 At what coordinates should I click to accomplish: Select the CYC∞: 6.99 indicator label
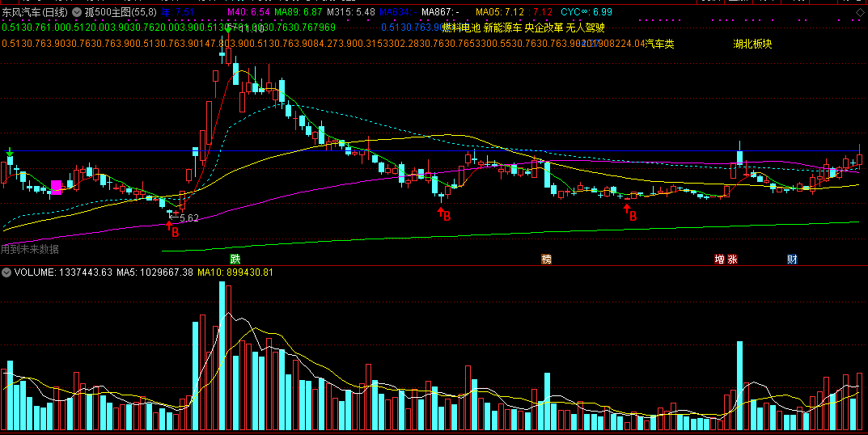(x=586, y=12)
